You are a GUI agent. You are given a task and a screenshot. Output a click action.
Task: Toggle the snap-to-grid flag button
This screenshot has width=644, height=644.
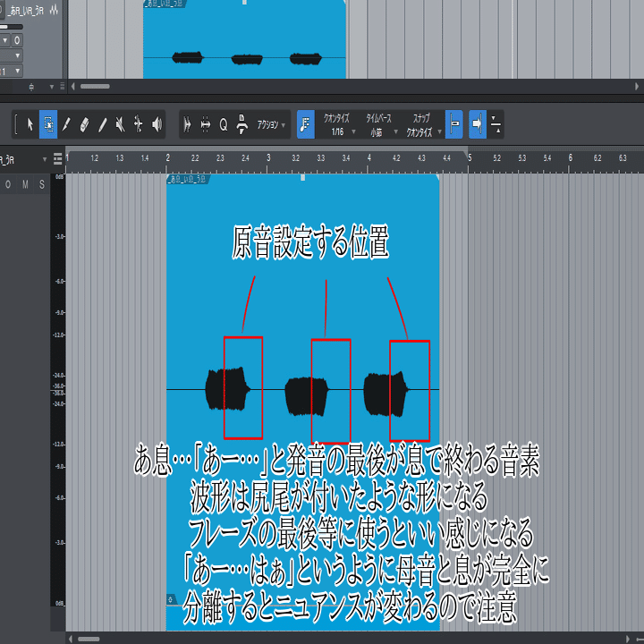[x=454, y=124]
